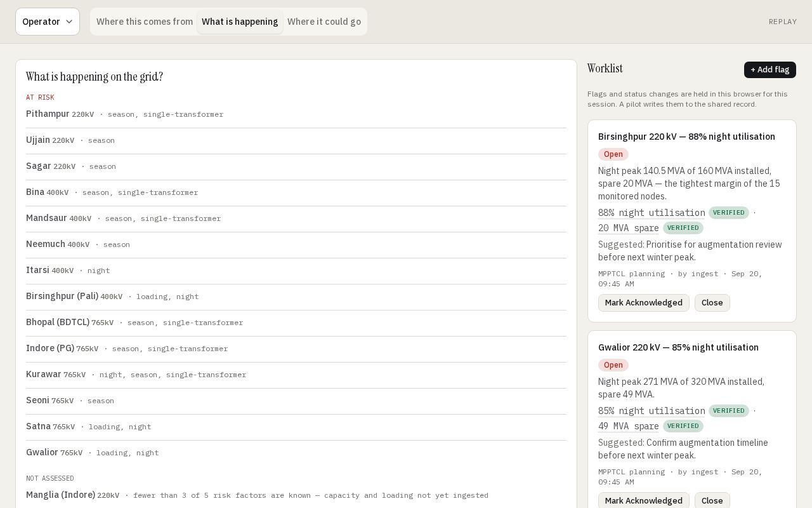Select the Kurawar 765kV row

coord(296,375)
